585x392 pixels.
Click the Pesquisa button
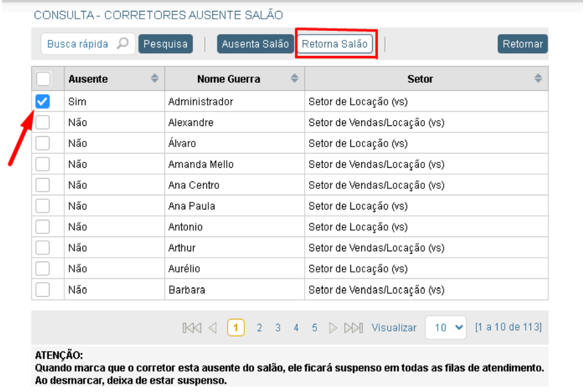165,44
